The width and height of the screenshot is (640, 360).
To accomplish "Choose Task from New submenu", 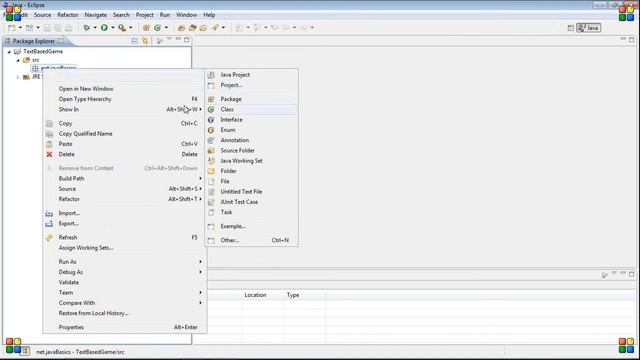I will (x=251, y=212).
